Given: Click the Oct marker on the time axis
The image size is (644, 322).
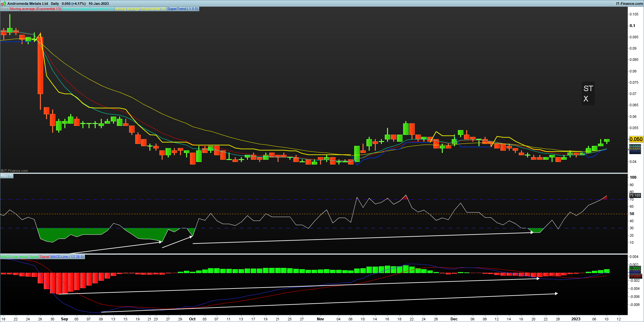Looking at the screenshot, I should coord(192,319).
